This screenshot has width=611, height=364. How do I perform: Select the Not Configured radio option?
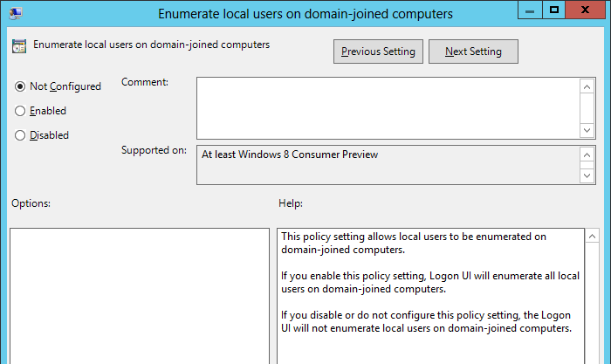(x=20, y=86)
